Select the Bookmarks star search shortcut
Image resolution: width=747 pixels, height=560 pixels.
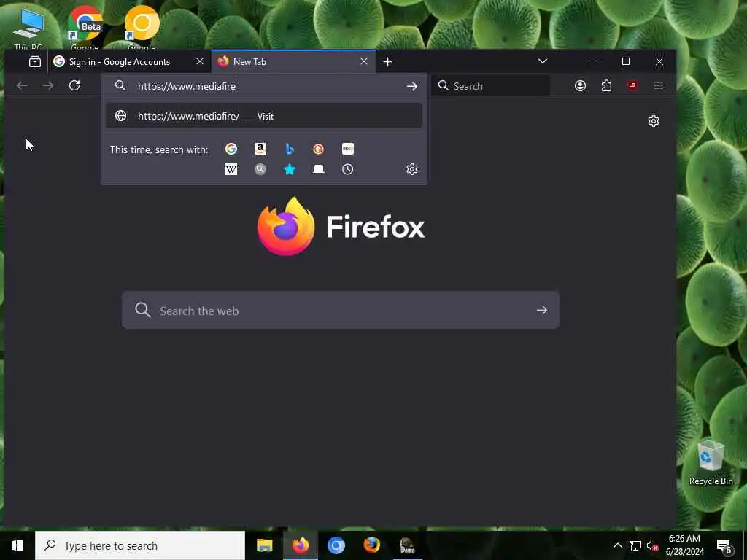pyautogui.click(x=289, y=169)
